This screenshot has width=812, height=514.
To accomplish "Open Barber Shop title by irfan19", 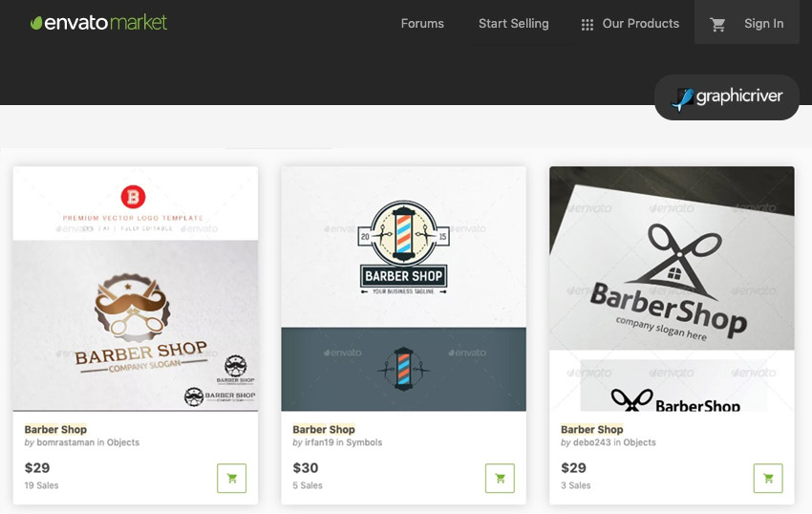I will click(324, 429).
